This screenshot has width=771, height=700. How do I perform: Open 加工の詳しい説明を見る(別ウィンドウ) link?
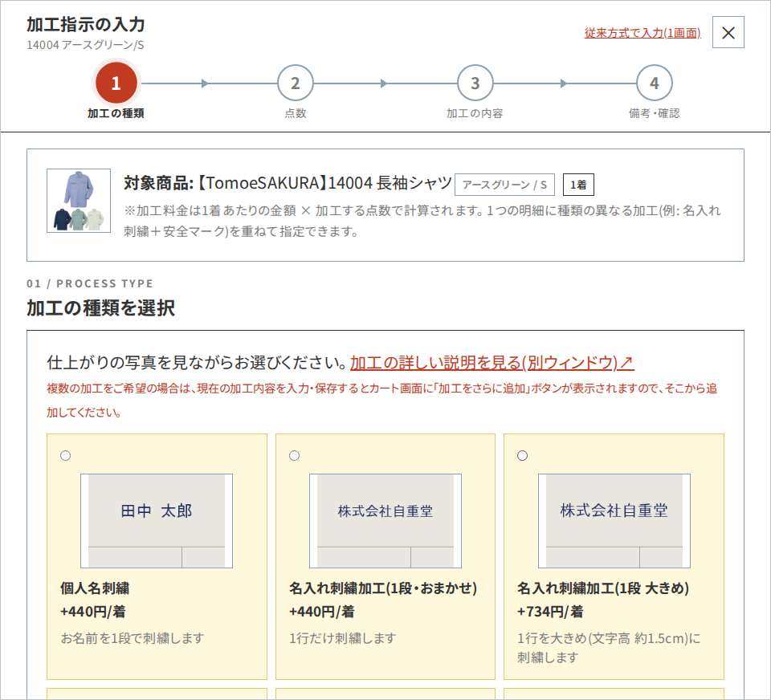tap(492, 363)
